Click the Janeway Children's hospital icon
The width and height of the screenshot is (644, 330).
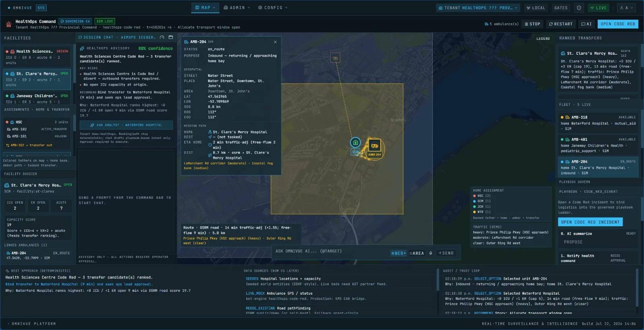point(12,96)
